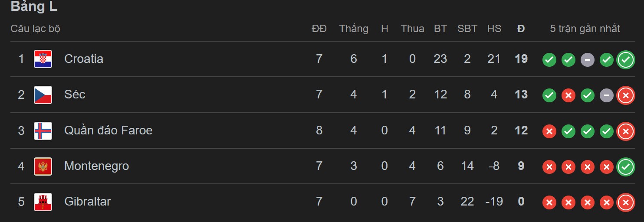Click the Gibraltar flag icon

tap(43, 202)
